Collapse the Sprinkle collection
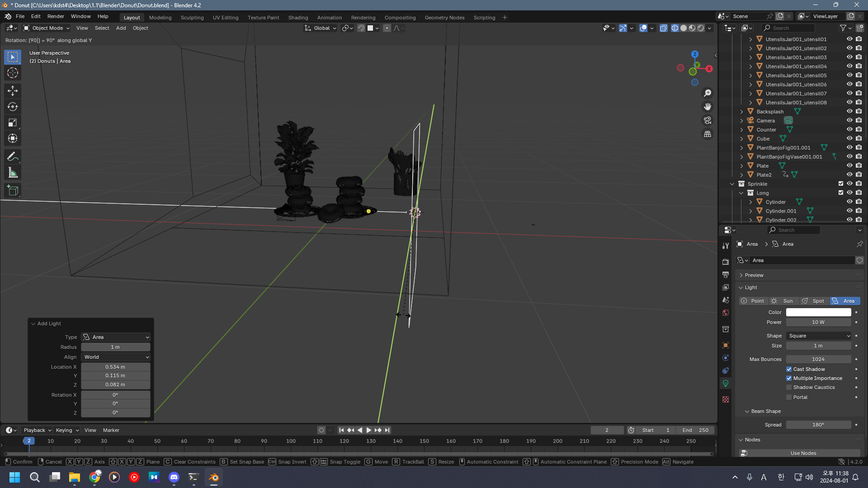The width and height of the screenshot is (868, 488). tap(732, 184)
